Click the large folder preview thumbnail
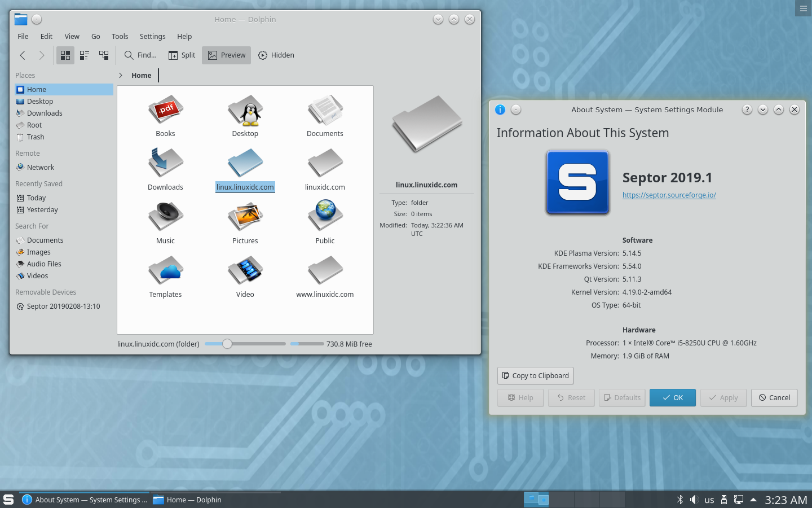Image resolution: width=812 pixels, height=508 pixels. pyautogui.click(x=427, y=124)
